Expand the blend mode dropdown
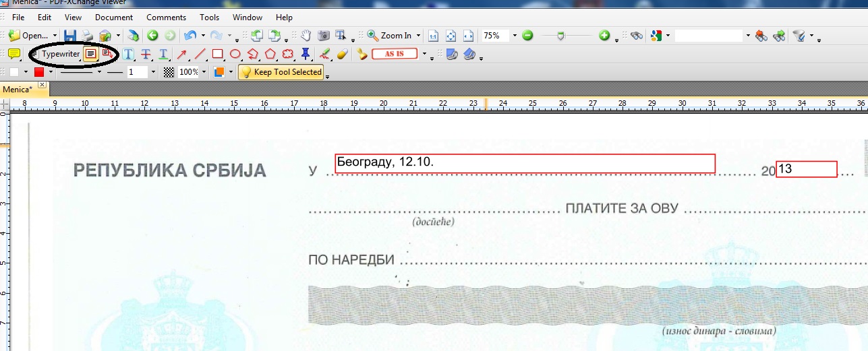The image size is (868, 351). point(230,72)
